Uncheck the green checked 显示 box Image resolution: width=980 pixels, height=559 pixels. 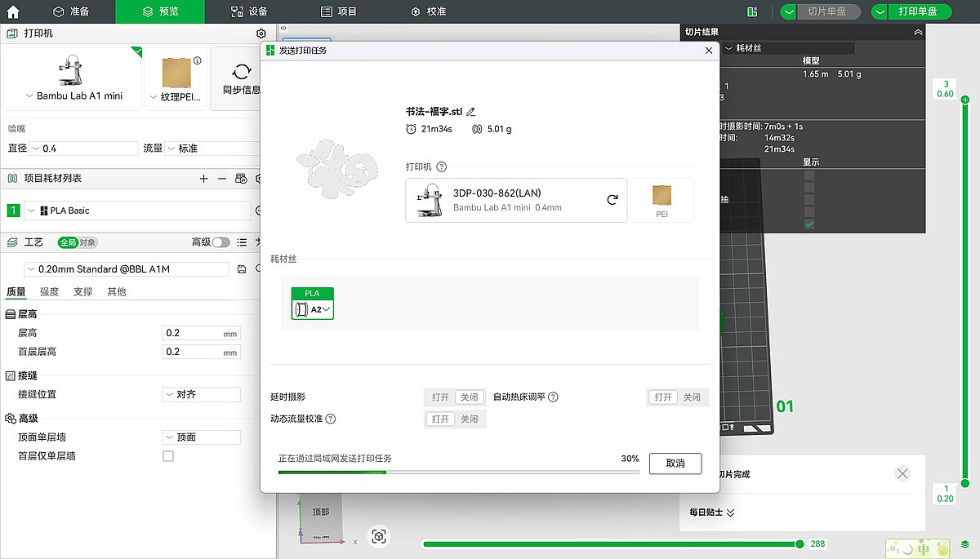[x=809, y=224]
